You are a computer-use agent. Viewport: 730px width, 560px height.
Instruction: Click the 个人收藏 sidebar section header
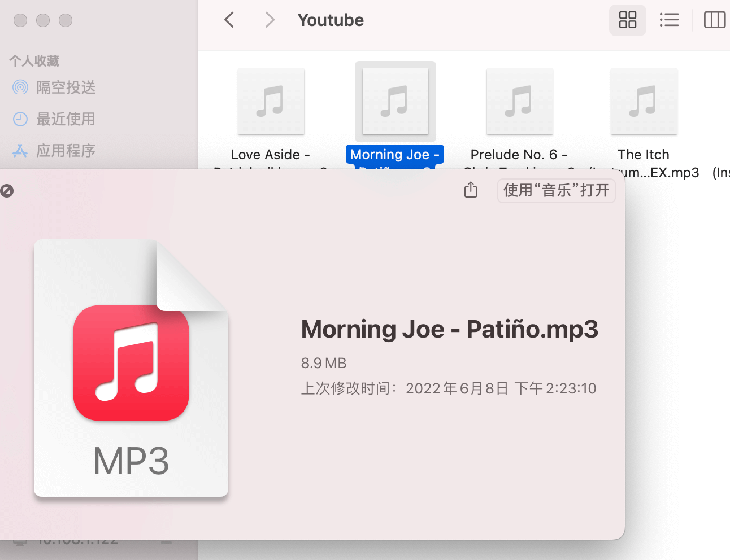point(34,61)
